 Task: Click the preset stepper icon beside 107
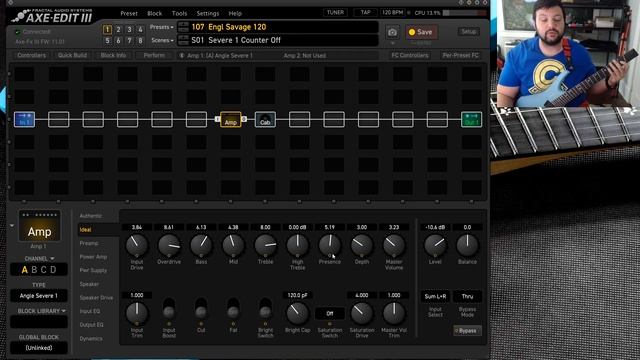(x=183, y=27)
